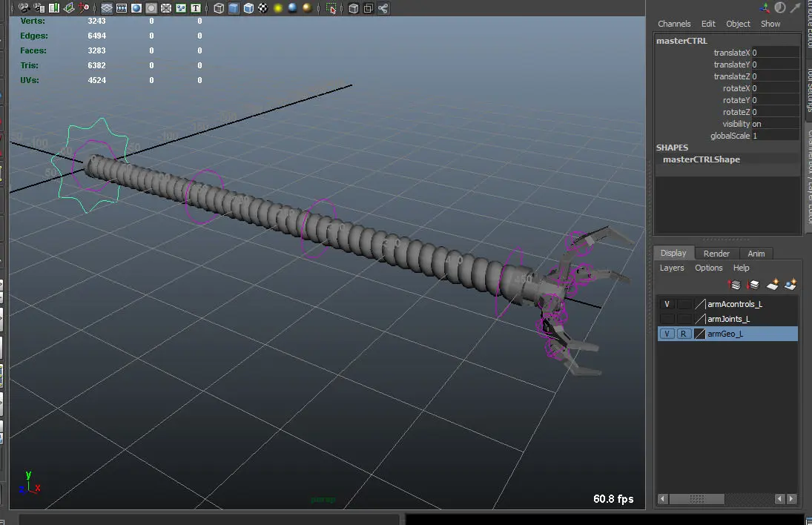Click color swatch of armJoints_L layer
The image size is (812, 525).
tap(699, 320)
